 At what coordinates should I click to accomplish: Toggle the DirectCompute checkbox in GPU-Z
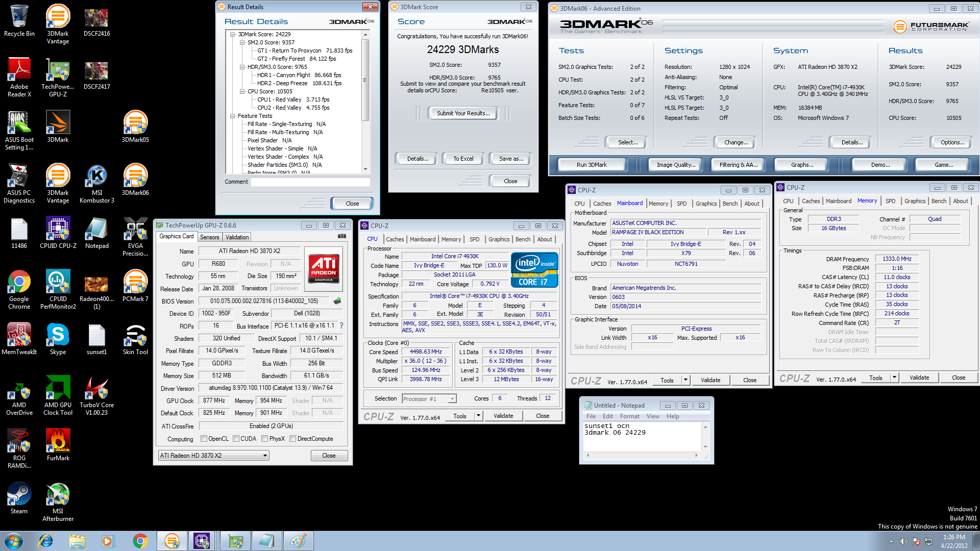click(293, 439)
